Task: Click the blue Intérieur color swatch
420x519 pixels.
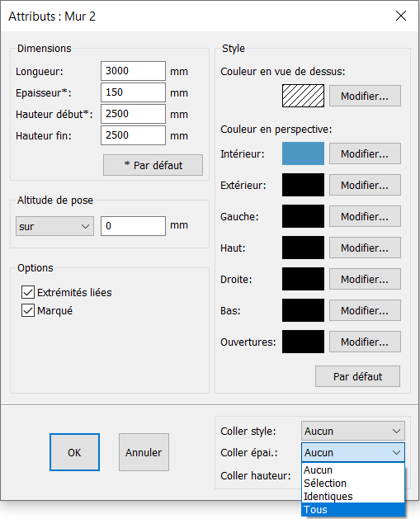Action: [x=303, y=153]
